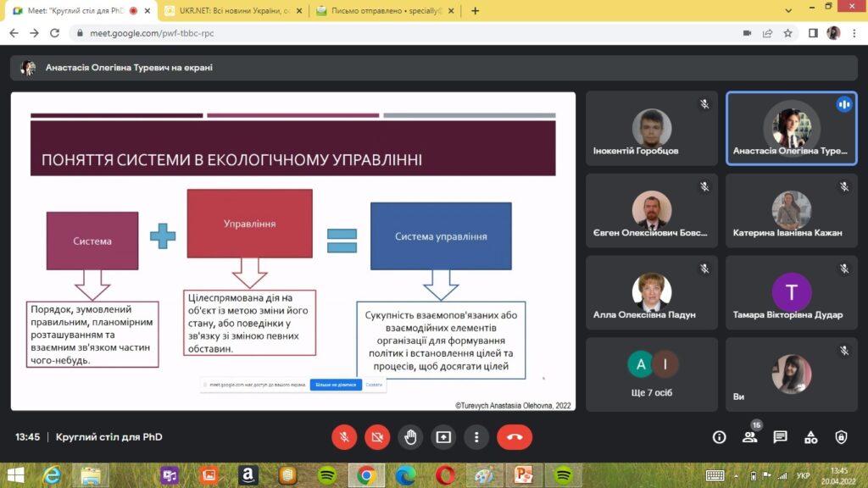Viewport: 868px width, 488px height.
Task: Click the blue stop sharing button
Action: coord(336,385)
